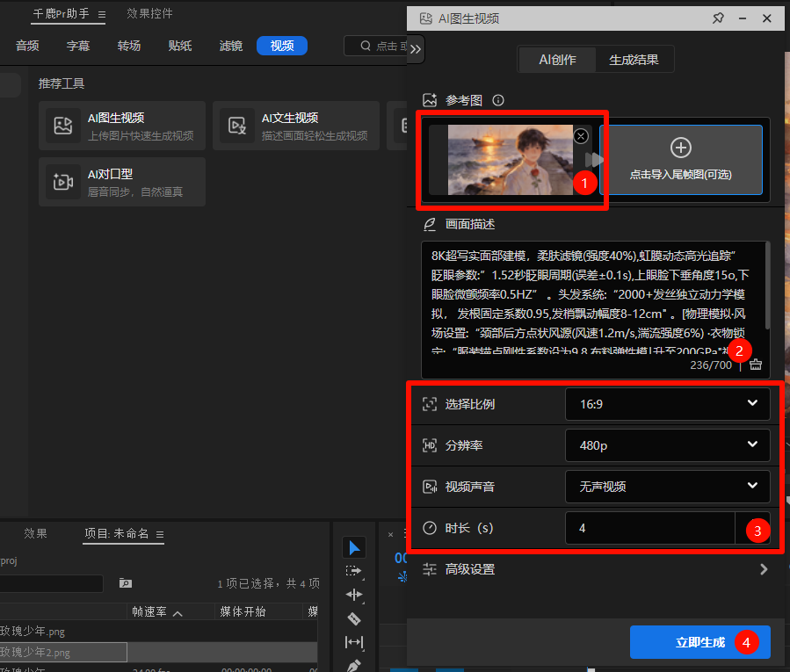Image resolution: width=790 pixels, height=672 pixels.
Task: Remove the reference image via its X button
Action: pyautogui.click(x=581, y=136)
